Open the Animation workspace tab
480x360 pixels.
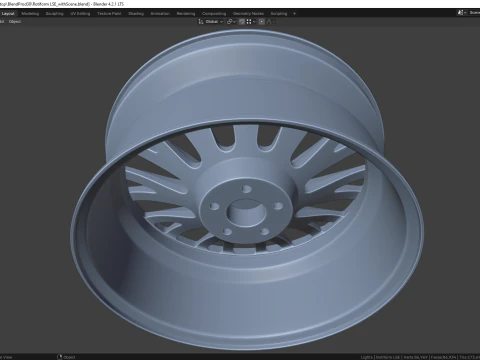coord(160,14)
